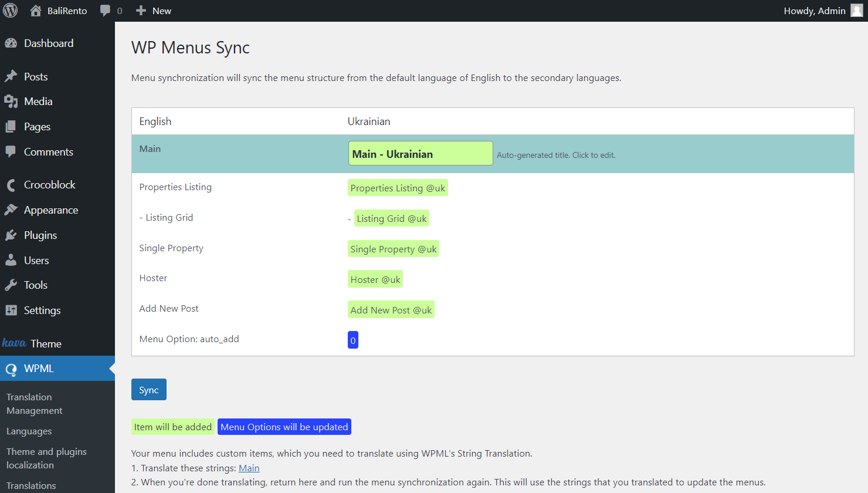Click the Properties Listing @uk item

398,188
